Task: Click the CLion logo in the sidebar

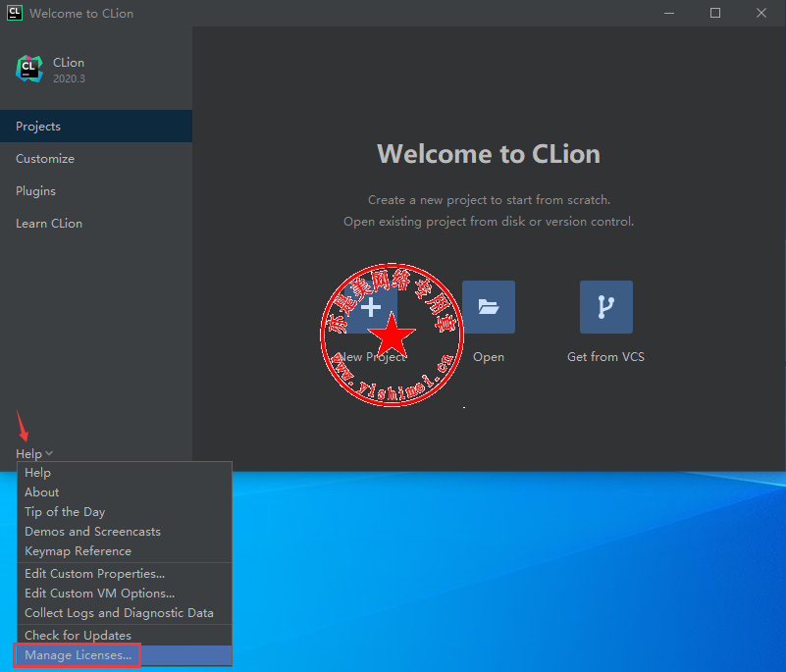Action: [x=29, y=69]
